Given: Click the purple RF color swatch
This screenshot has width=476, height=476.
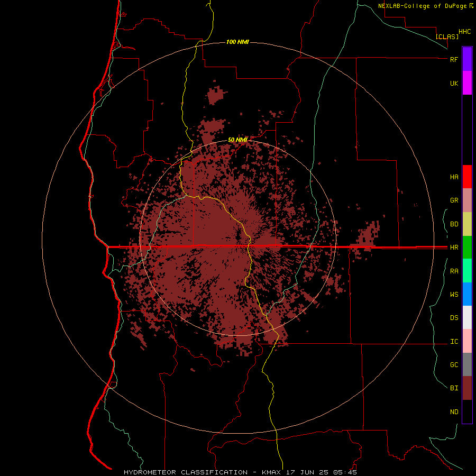Looking at the screenshot, I should click(467, 59).
